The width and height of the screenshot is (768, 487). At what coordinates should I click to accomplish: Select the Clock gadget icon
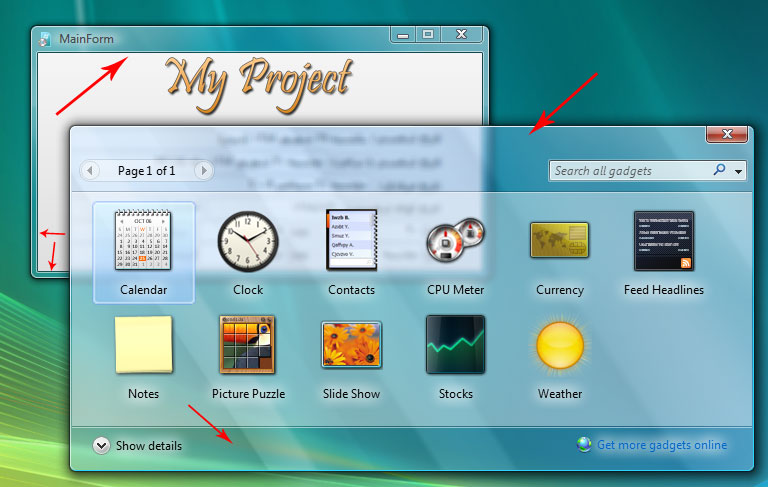click(x=248, y=241)
